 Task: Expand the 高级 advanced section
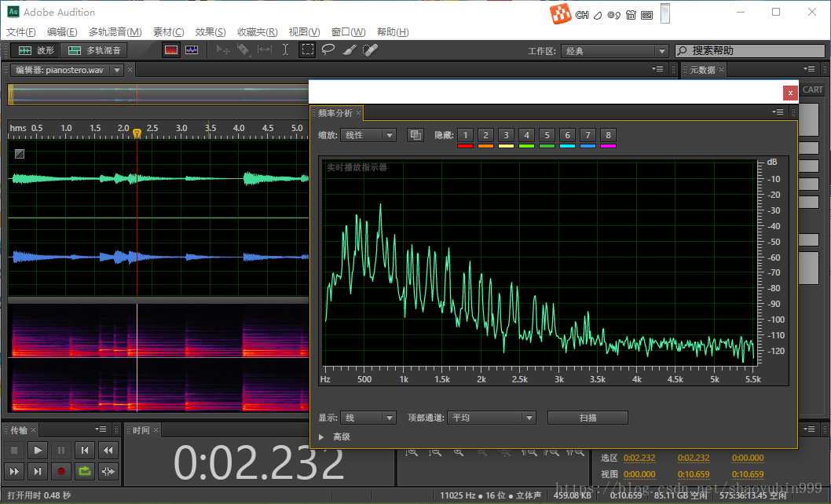(x=321, y=436)
